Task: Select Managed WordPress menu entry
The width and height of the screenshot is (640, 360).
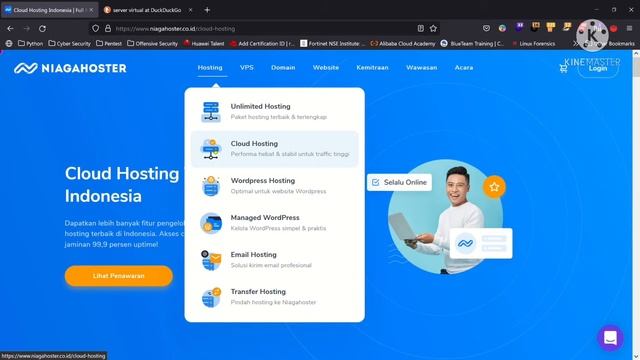Action: [274, 223]
